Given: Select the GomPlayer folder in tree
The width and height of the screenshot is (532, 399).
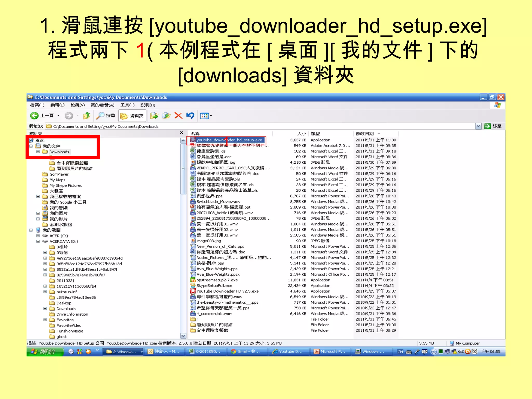Looking at the screenshot, I should click(59, 174).
